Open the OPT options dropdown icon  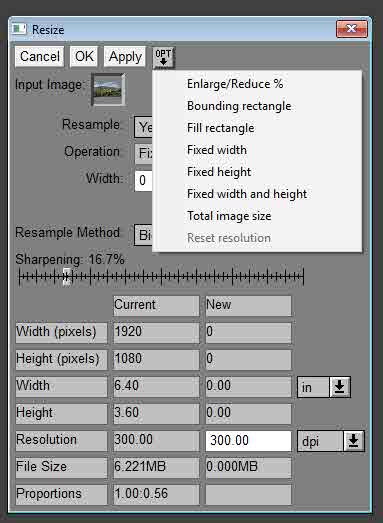(x=163, y=57)
